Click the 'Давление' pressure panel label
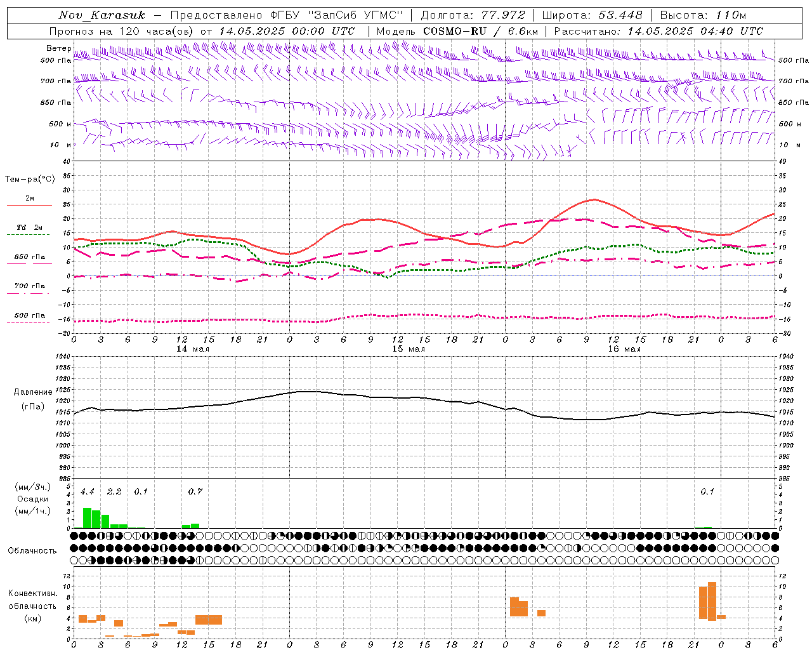This screenshot has height=650, width=812. pos(33,392)
